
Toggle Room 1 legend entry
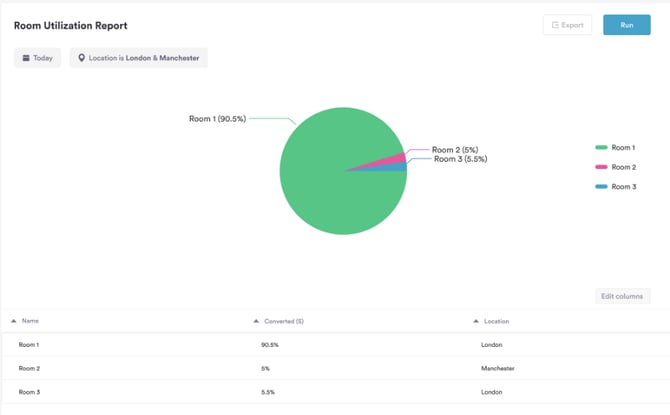pyautogui.click(x=616, y=148)
